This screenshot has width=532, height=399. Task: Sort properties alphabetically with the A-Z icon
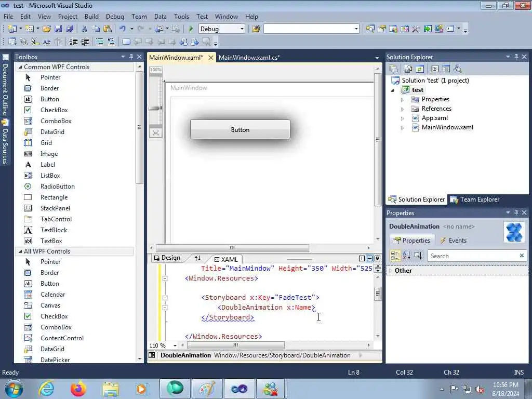tap(406, 256)
